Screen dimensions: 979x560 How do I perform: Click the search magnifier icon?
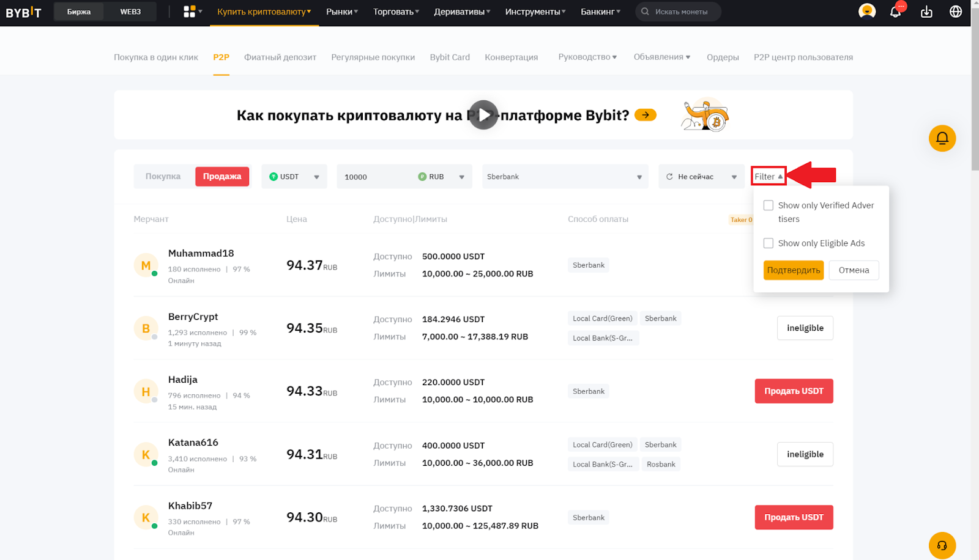tap(645, 12)
